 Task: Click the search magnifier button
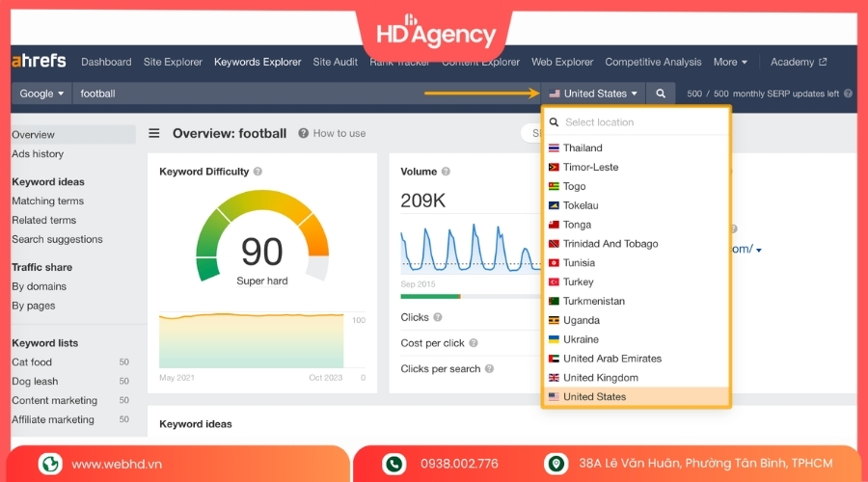coord(661,94)
